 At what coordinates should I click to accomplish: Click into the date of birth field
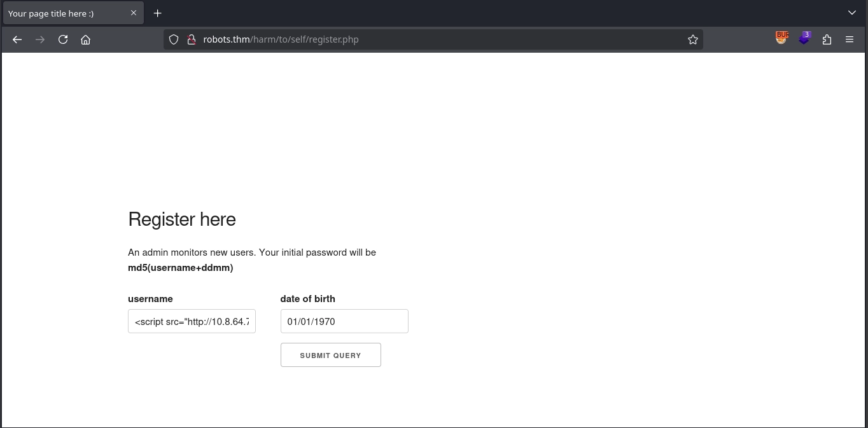[344, 321]
